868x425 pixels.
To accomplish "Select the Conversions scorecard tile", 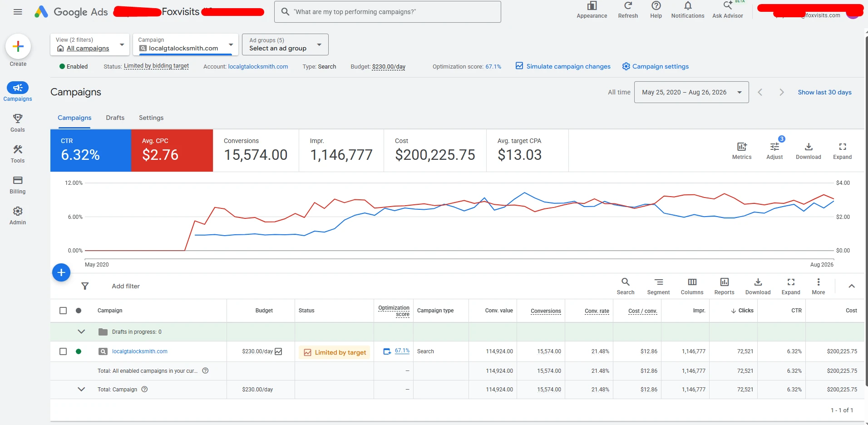I will (x=256, y=150).
